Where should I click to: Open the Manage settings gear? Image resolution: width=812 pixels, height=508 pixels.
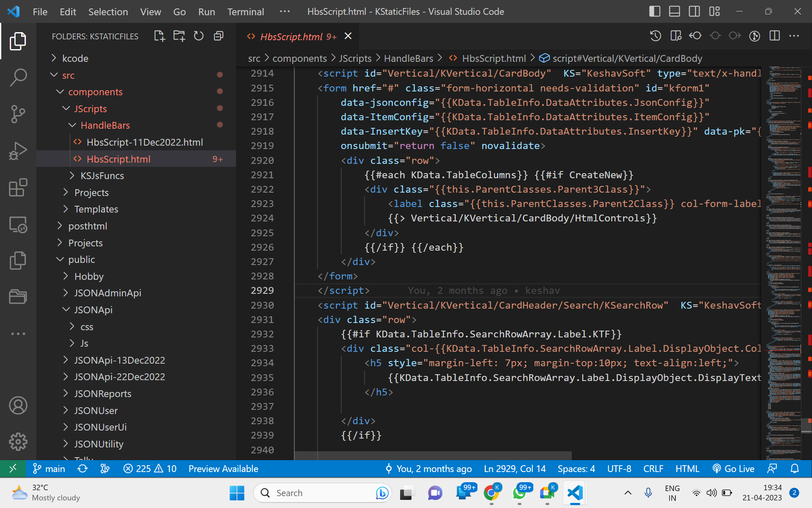point(18,442)
